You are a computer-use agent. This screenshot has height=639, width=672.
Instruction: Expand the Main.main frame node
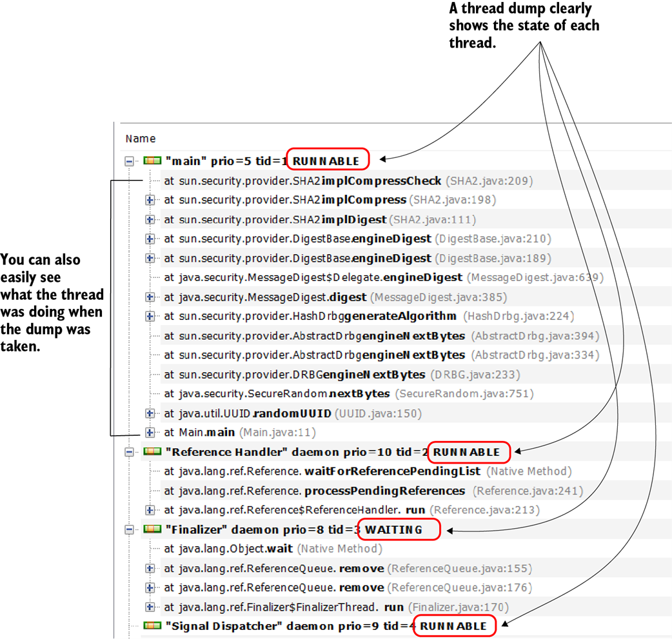150,433
